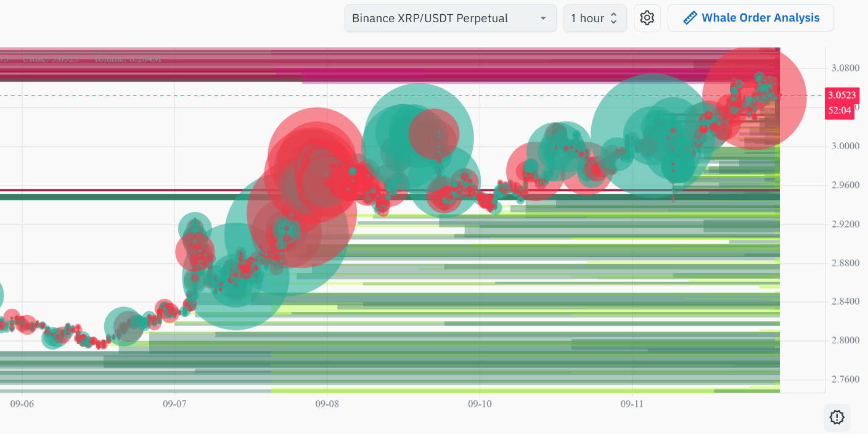The image size is (868, 434).
Task: Click the bright lime band at chart bottom
Action: [x=493, y=390]
